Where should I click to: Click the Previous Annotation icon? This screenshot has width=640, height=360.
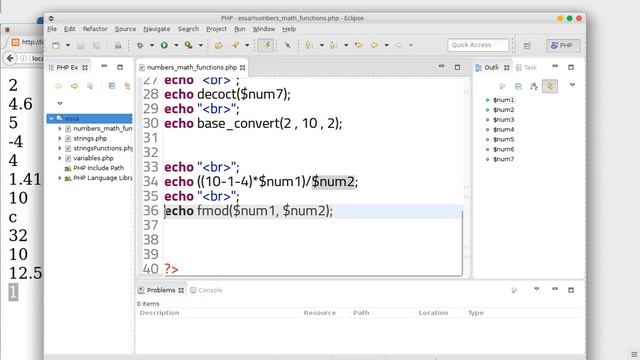(333, 45)
